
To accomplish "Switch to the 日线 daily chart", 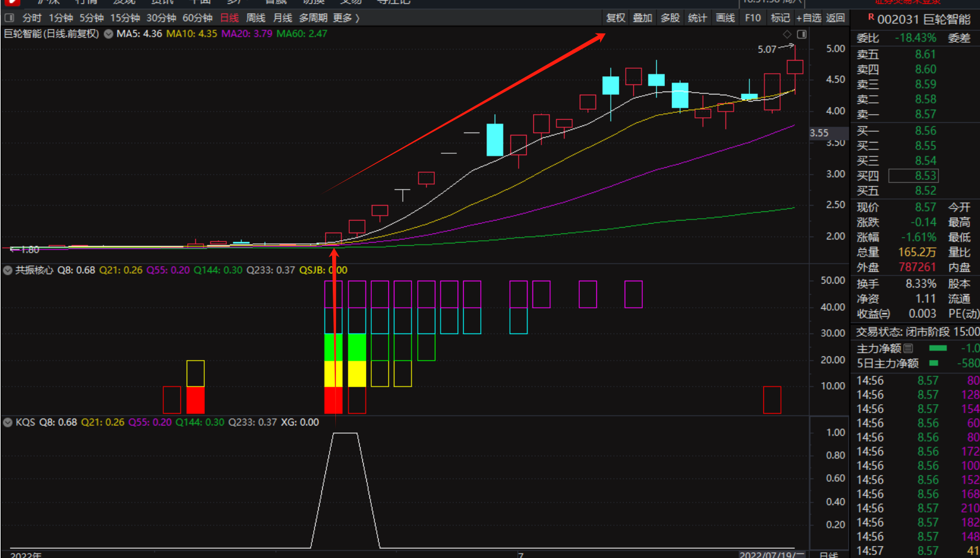I will point(229,18).
